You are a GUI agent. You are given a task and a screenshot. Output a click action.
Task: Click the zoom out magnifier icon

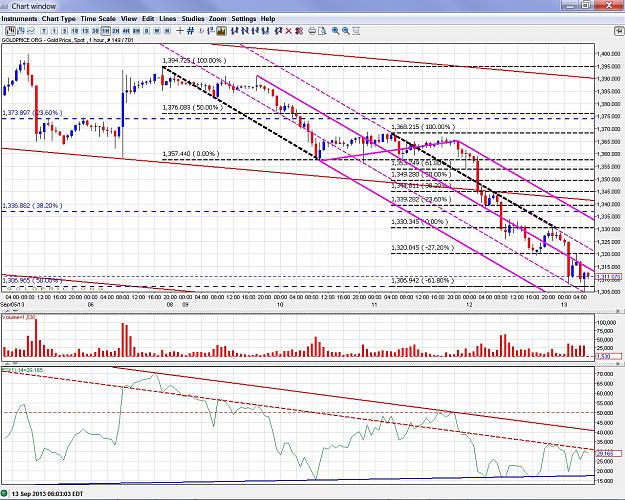tap(346, 31)
